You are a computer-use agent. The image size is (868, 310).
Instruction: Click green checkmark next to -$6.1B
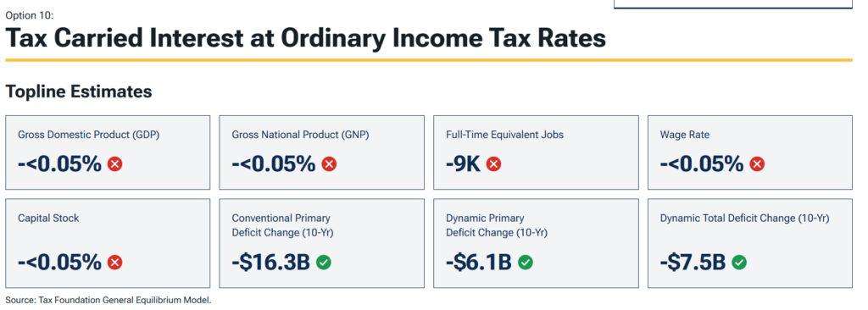[x=526, y=263]
